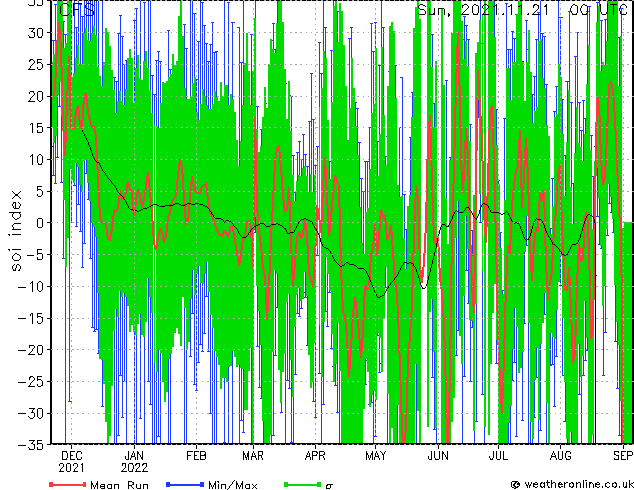This screenshot has width=634, height=490.
Task: Open the weatheronline.co.uk credit link
Action: pyautogui.click(x=572, y=484)
